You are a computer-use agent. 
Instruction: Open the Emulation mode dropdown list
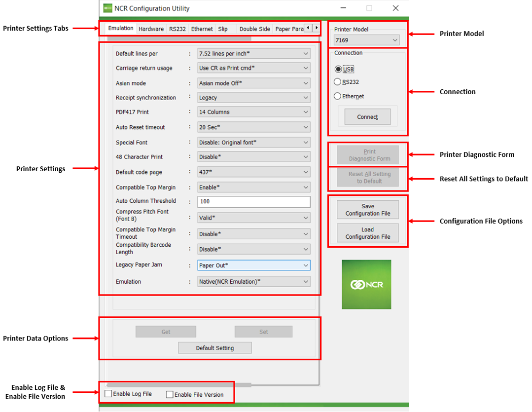(253, 282)
